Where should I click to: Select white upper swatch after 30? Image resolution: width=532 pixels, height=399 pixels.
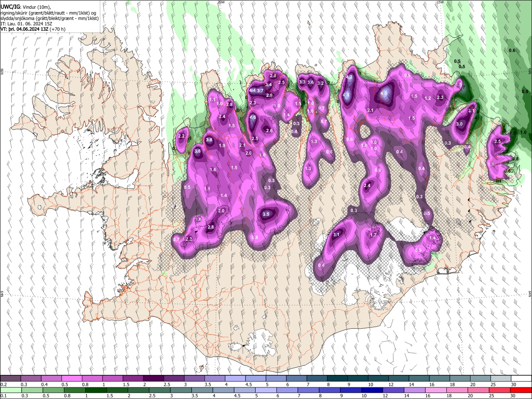click(521, 379)
